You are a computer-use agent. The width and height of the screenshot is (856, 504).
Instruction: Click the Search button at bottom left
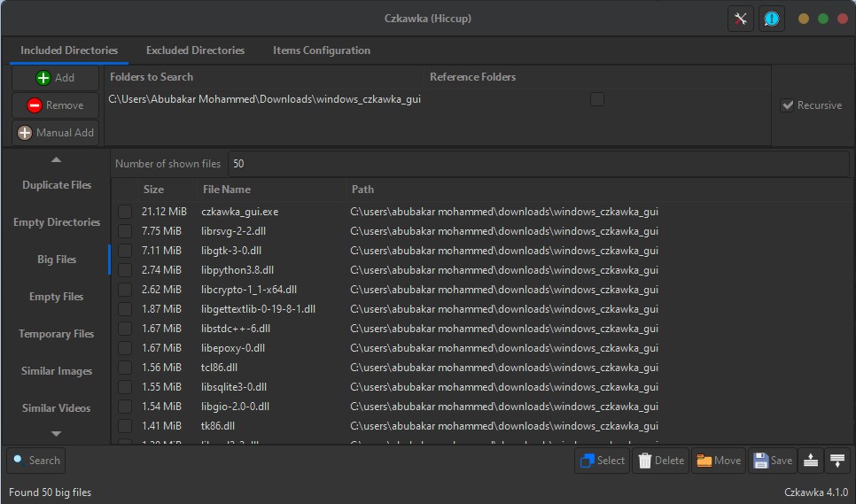36,461
